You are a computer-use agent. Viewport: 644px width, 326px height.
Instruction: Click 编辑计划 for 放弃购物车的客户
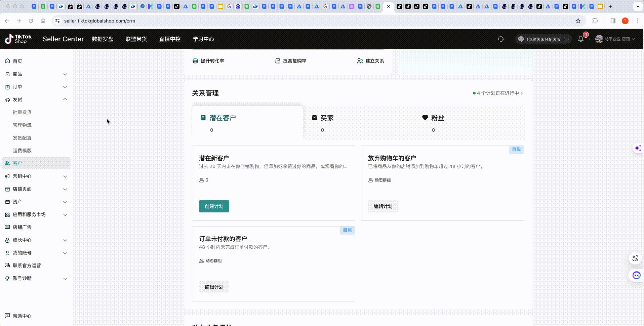(383, 206)
